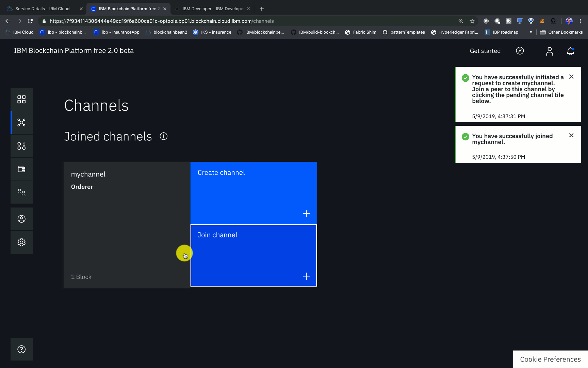Open Cookie Preferences
588x368 pixels.
(x=550, y=359)
